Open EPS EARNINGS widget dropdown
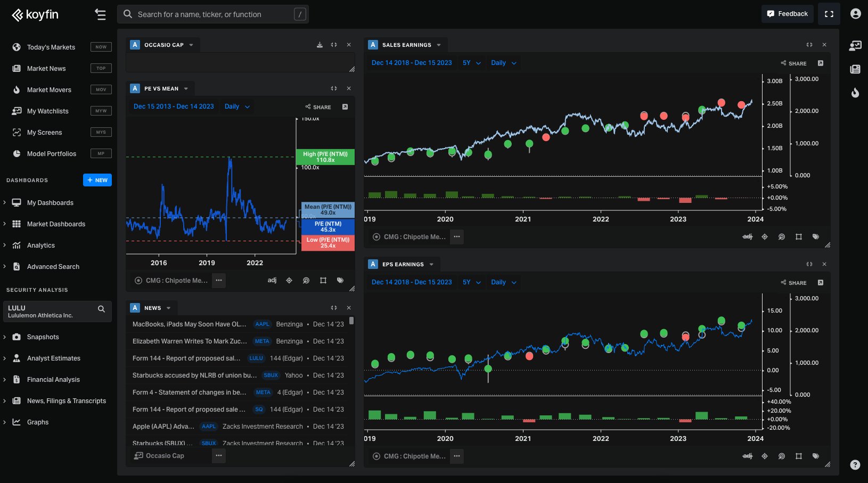 pos(431,264)
